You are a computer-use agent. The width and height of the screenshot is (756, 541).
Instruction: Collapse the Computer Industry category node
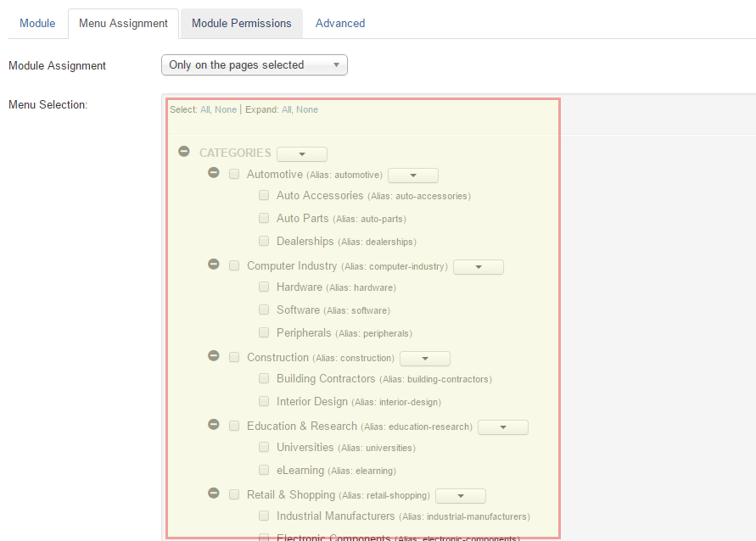(214, 264)
